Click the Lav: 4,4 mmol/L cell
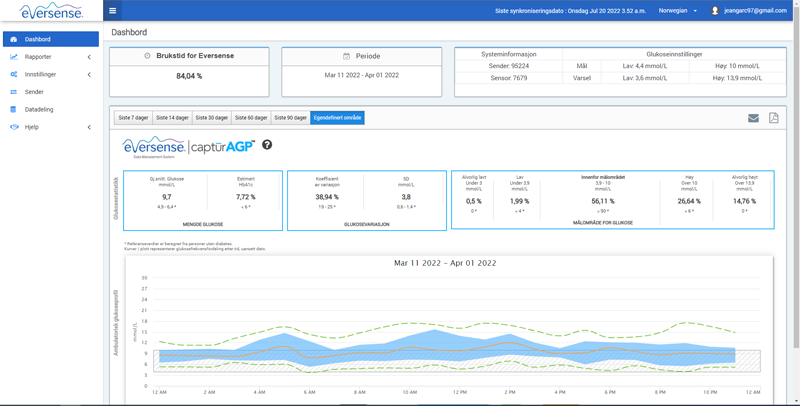This screenshot has width=800, height=406. click(x=645, y=66)
